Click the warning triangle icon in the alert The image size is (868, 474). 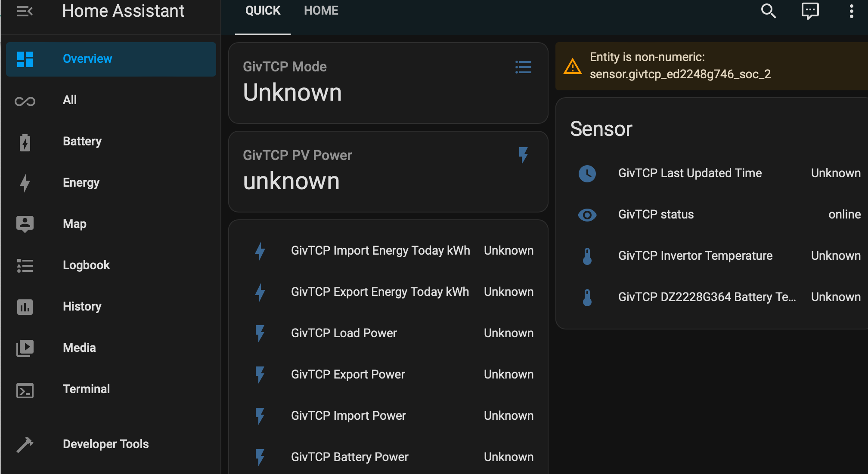pos(572,66)
